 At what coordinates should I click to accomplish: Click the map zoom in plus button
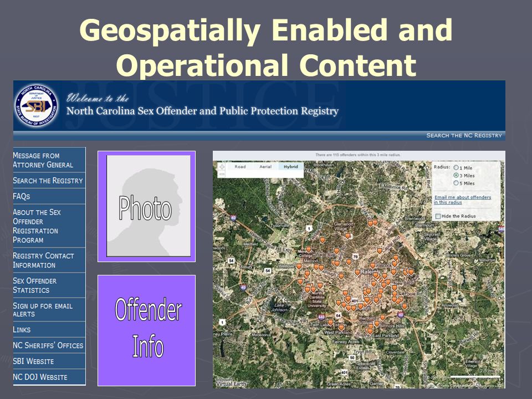(x=222, y=167)
